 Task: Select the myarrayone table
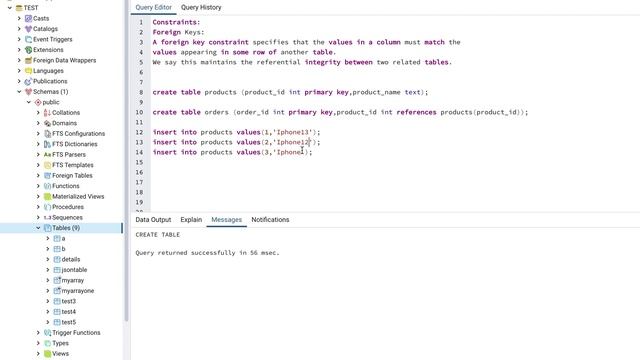[x=78, y=291]
